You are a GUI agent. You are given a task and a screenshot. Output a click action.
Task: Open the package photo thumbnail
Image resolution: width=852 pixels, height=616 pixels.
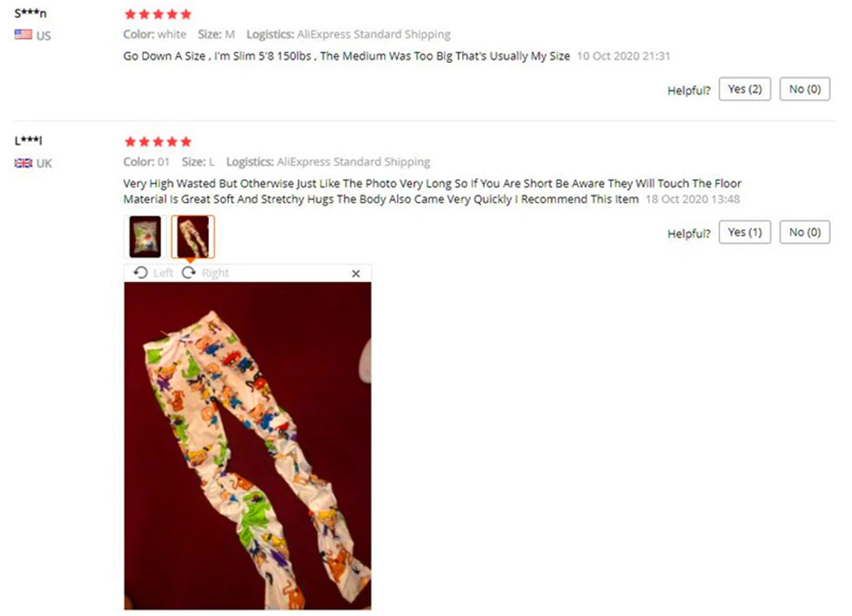tap(145, 236)
